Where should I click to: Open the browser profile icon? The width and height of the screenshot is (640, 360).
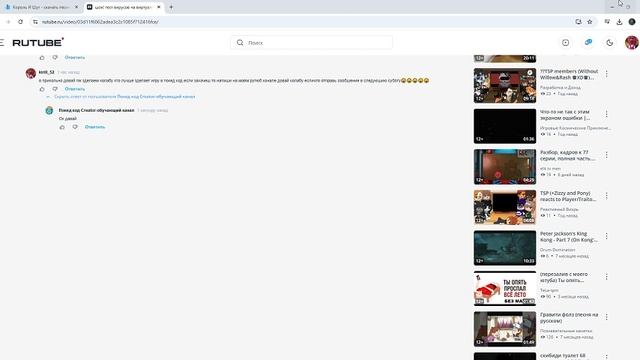click(632, 22)
